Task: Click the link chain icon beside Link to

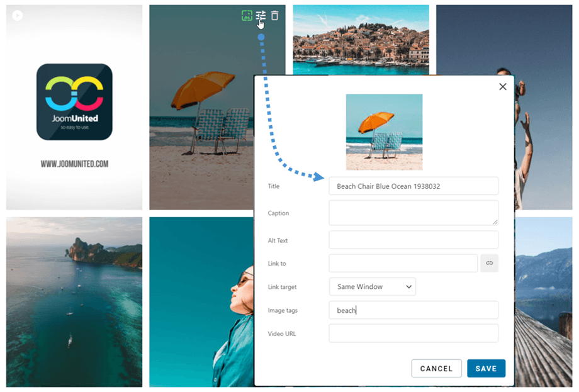Action: pyautogui.click(x=489, y=263)
